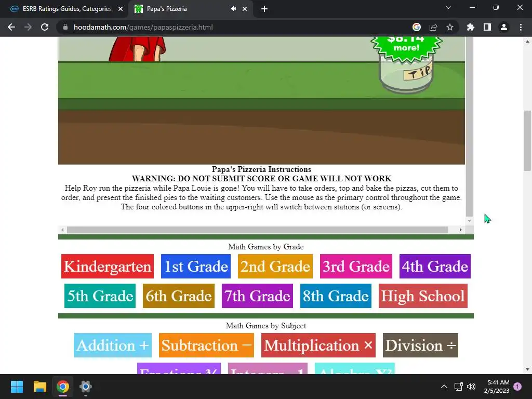Viewport: 532px width, 399px height.
Task: Toggle the browser side panel
Action: click(x=487, y=27)
